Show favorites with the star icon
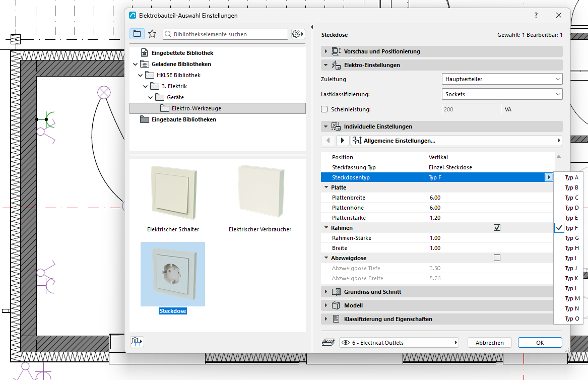This screenshot has width=588, height=380. point(152,34)
